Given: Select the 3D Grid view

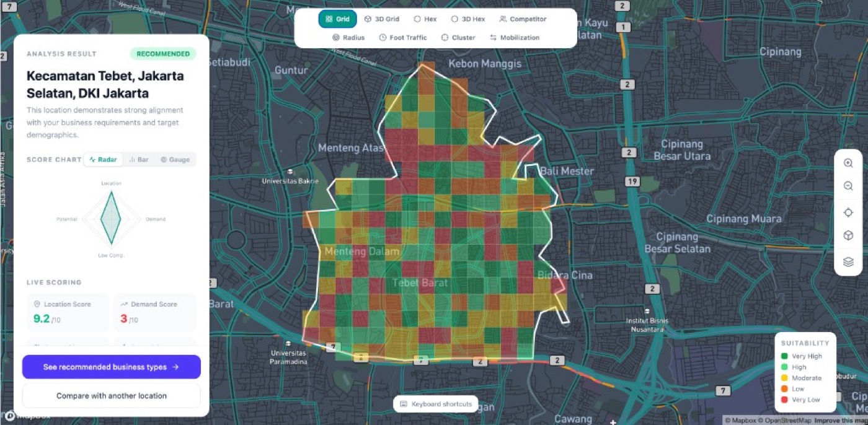Looking at the screenshot, I should pyautogui.click(x=381, y=19).
